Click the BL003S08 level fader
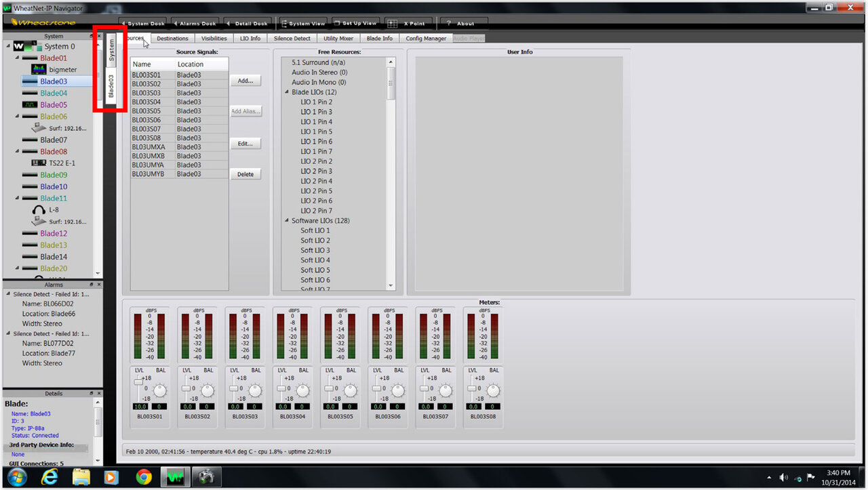The height and width of the screenshot is (490, 868). coord(472,388)
